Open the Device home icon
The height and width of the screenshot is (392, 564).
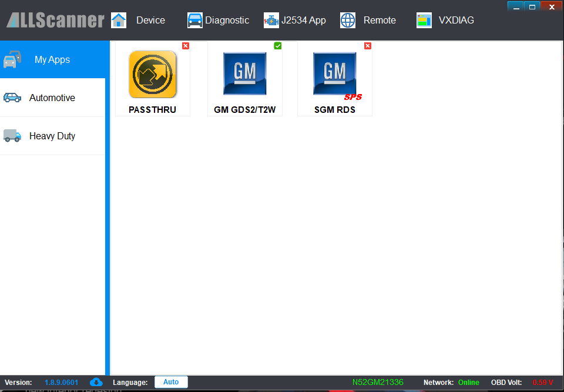(119, 20)
